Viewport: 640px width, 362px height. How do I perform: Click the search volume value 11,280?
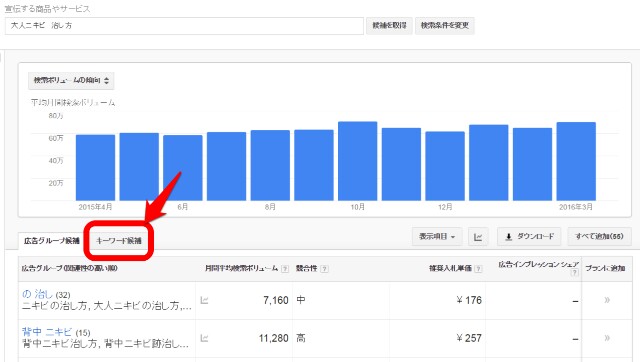coord(273,338)
